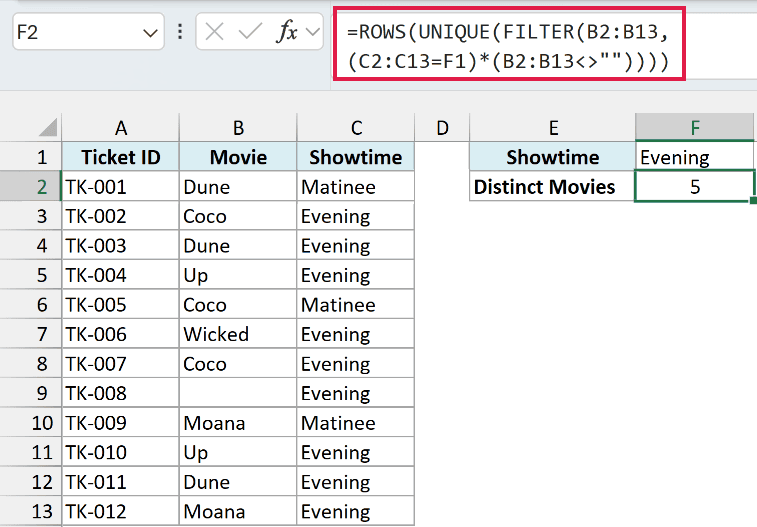The image size is (757, 527).
Task: Select cell TK-002
Action: point(121,216)
